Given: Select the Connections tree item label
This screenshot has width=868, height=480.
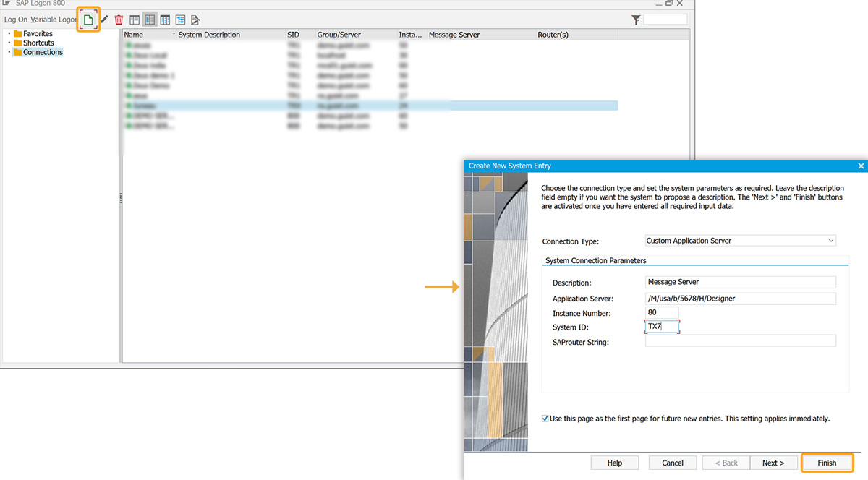Looking at the screenshot, I should (x=43, y=52).
